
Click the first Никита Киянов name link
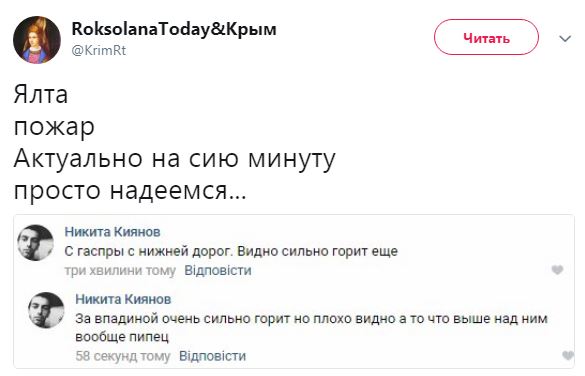pyautogui.click(x=113, y=232)
